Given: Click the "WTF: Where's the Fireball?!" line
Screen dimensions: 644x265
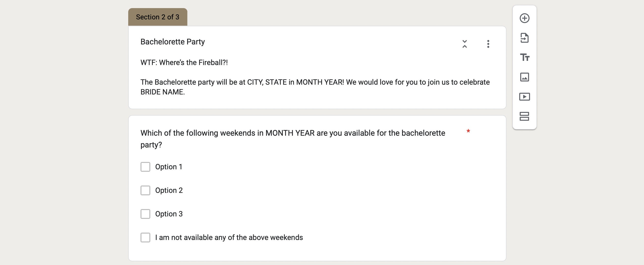Looking at the screenshot, I should [184, 62].
